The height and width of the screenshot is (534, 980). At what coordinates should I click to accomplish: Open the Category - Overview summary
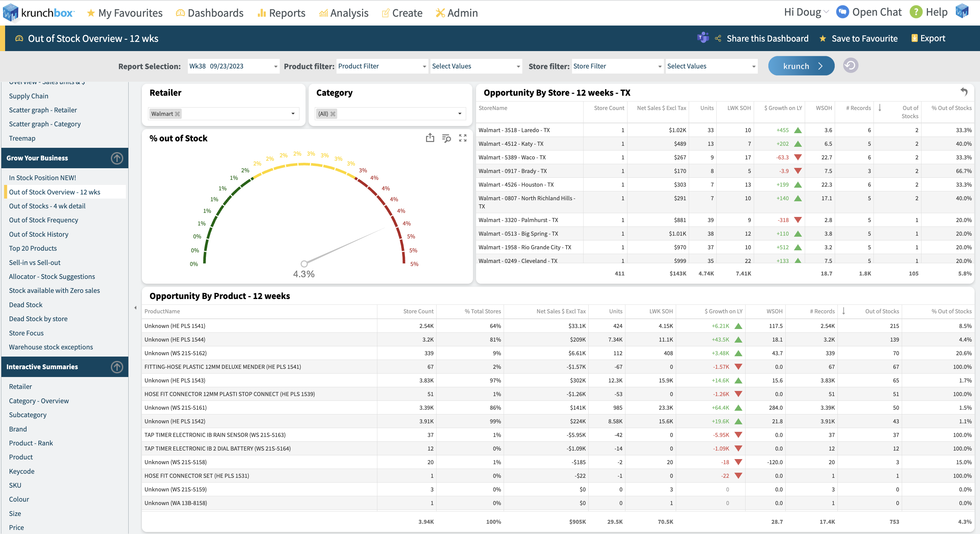pyautogui.click(x=39, y=401)
